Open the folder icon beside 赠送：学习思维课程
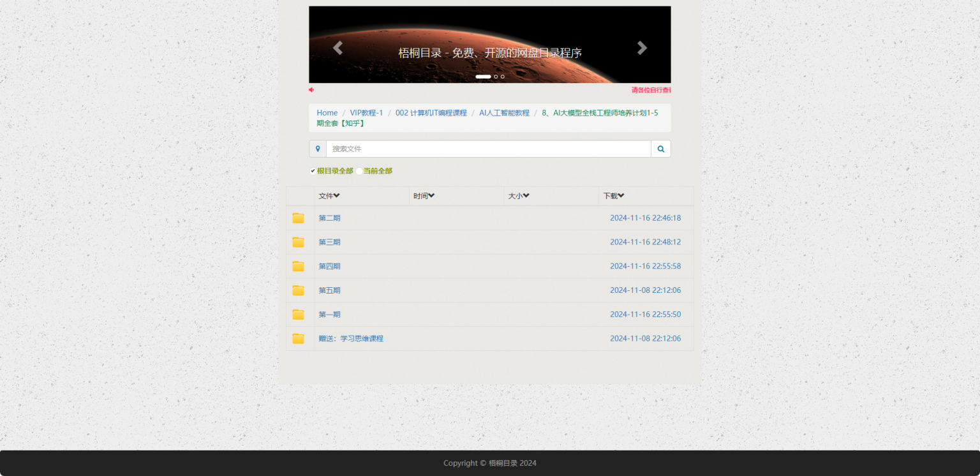This screenshot has width=980, height=476. point(298,338)
